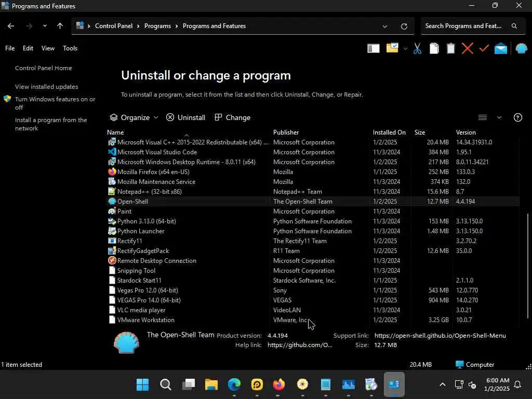Select Stardock Start11 entry
Screen dimensions: 532x399
312,280
